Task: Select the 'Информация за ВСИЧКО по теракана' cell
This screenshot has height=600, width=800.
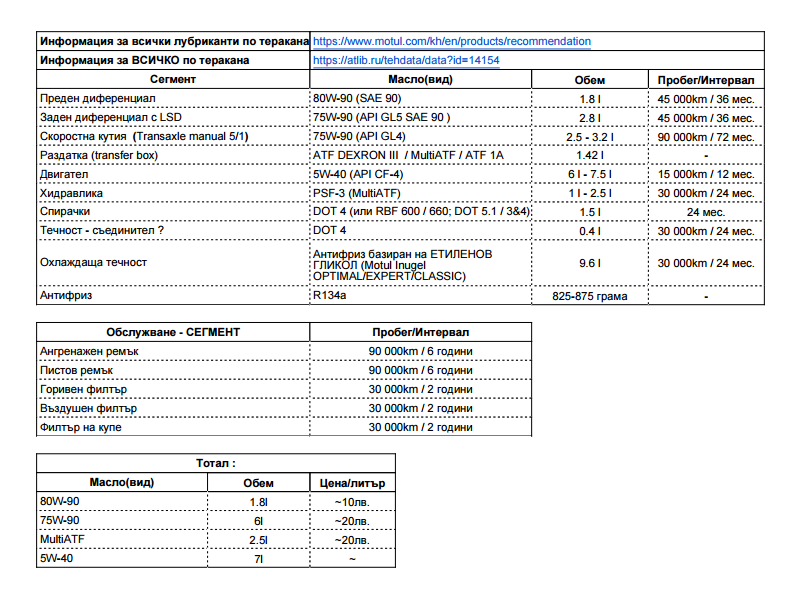Action: (x=173, y=60)
